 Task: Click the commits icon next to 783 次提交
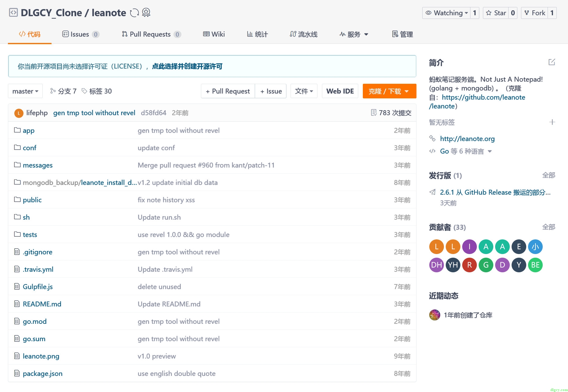coord(373,113)
